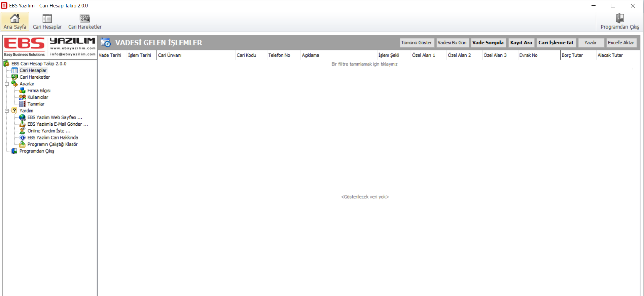The width and height of the screenshot is (644, 296).
Task: Click the Programdan Çıkış door icon
Action: 619,18
